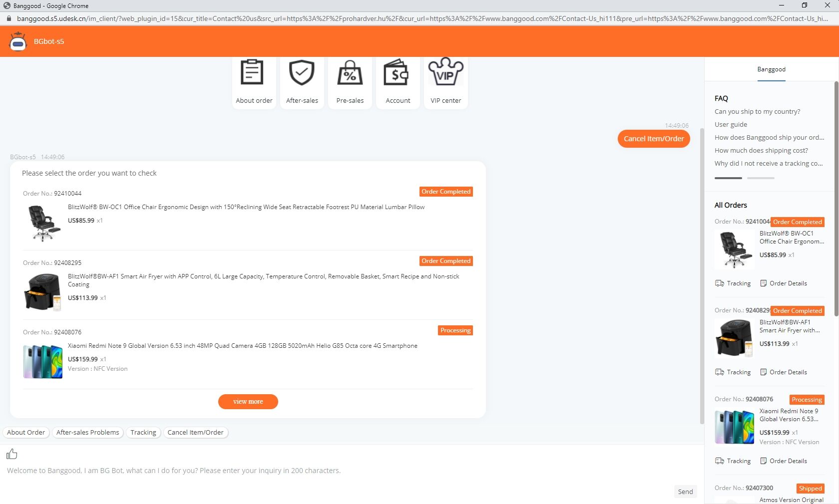Click Order Details icon for Redmi Note 9 order

coord(763,461)
